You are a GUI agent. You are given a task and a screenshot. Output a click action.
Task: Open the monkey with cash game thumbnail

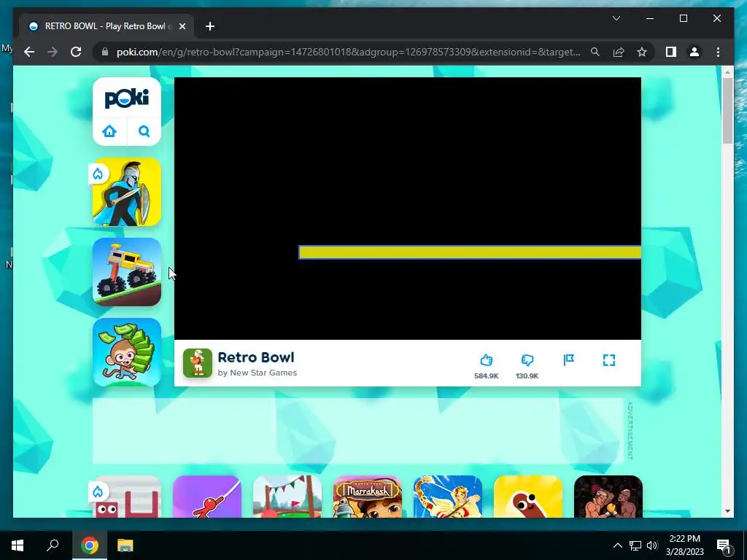click(x=127, y=352)
